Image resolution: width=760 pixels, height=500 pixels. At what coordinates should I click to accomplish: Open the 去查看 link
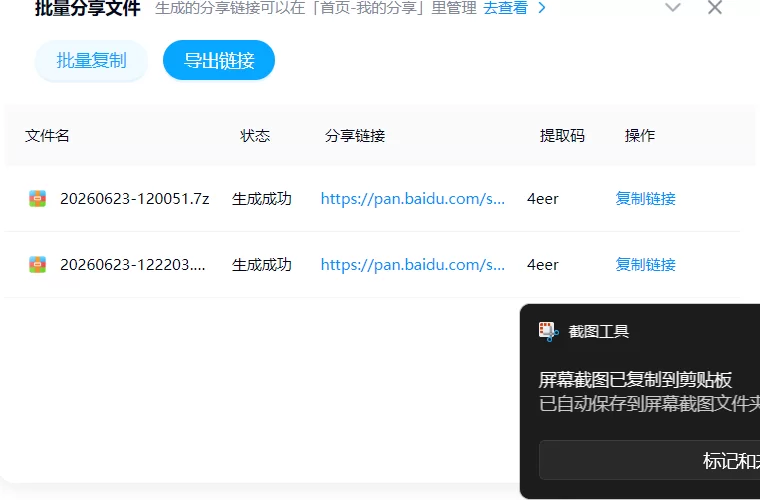[x=505, y=8]
